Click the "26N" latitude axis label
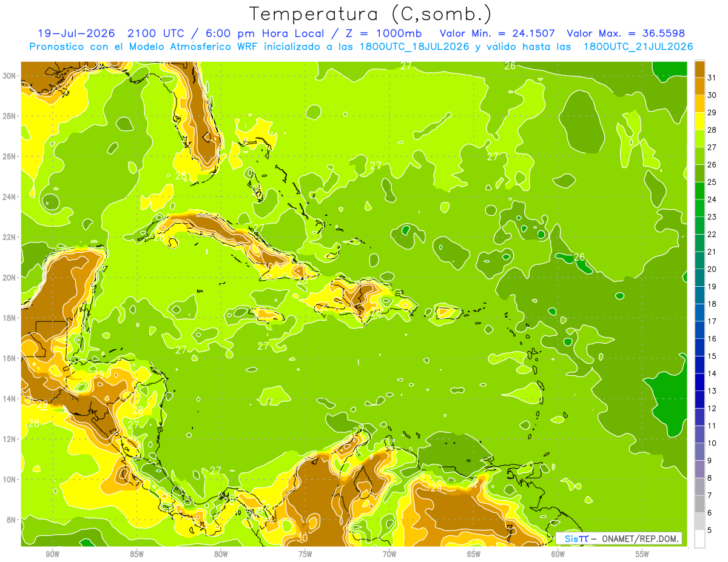 coord(9,156)
